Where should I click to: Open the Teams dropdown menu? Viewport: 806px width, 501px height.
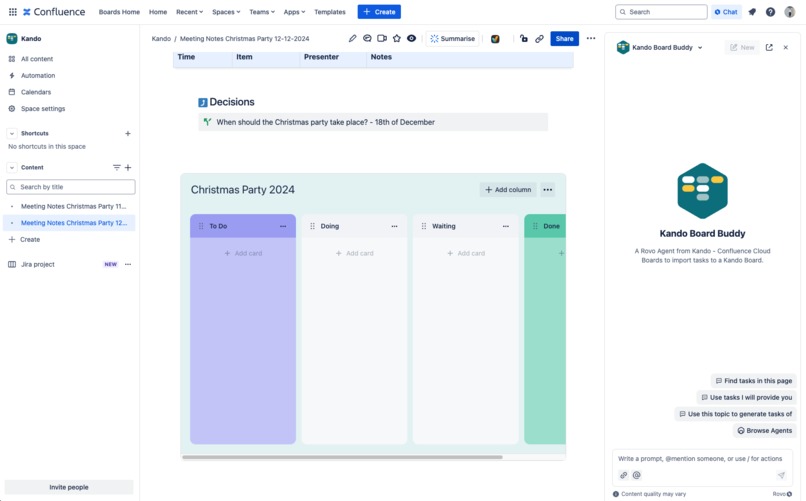click(x=262, y=12)
